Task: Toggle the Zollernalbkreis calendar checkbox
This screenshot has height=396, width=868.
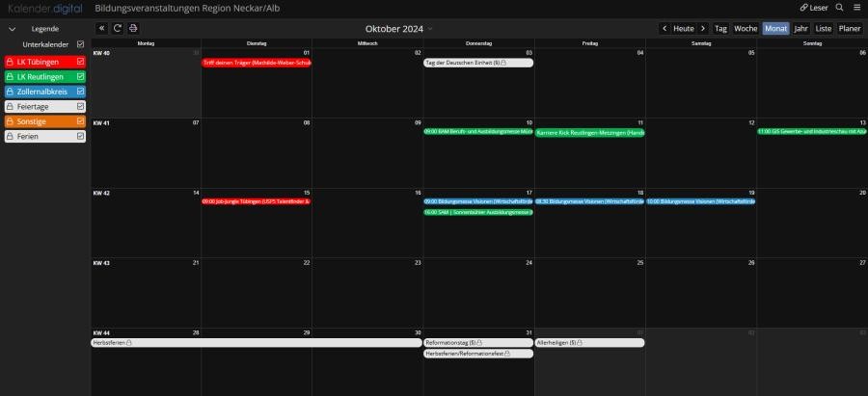Action: pos(81,92)
